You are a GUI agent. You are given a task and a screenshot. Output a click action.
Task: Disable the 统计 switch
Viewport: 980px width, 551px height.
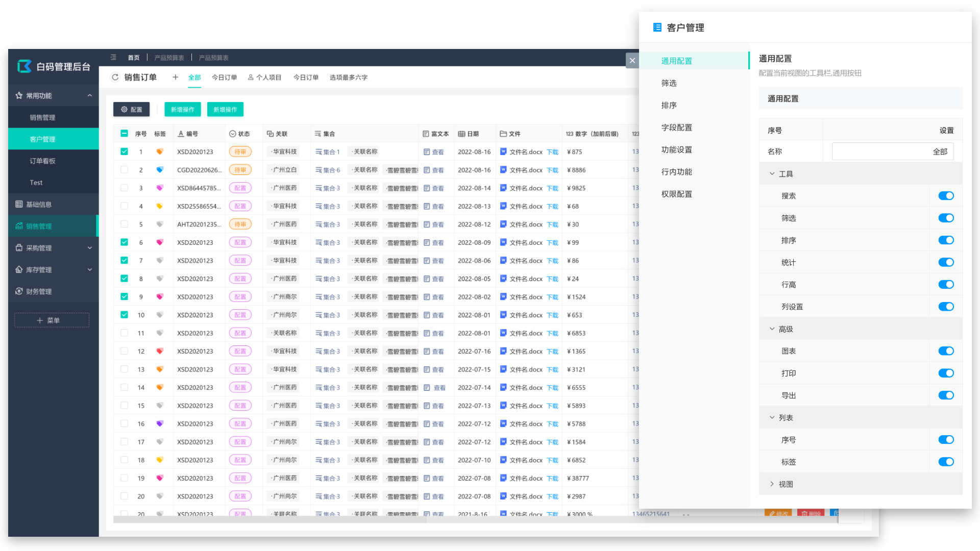(x=946, y=262)
